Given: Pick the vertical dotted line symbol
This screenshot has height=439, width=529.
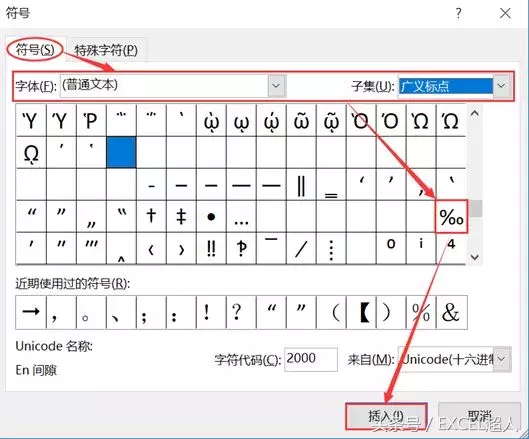Looking at the screenshot, I should click(x=331, y=248).
